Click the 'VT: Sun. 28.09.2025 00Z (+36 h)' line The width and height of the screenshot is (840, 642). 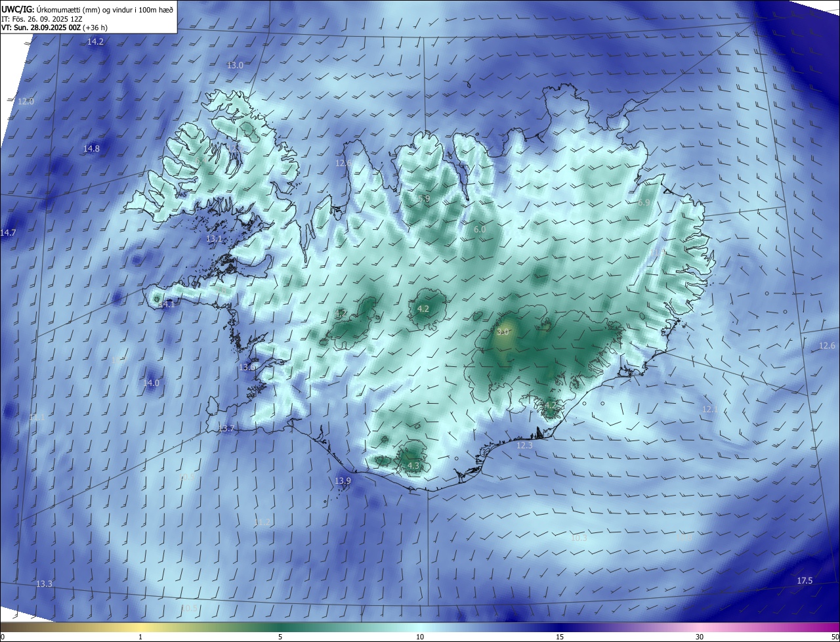pyautogui.click(x=54, y=28)
